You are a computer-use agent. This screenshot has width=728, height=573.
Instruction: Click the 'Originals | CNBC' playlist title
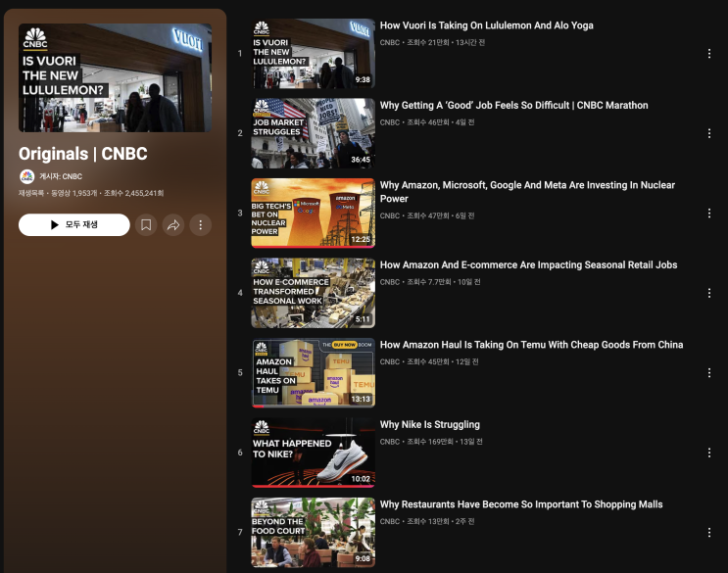point(83,154)
